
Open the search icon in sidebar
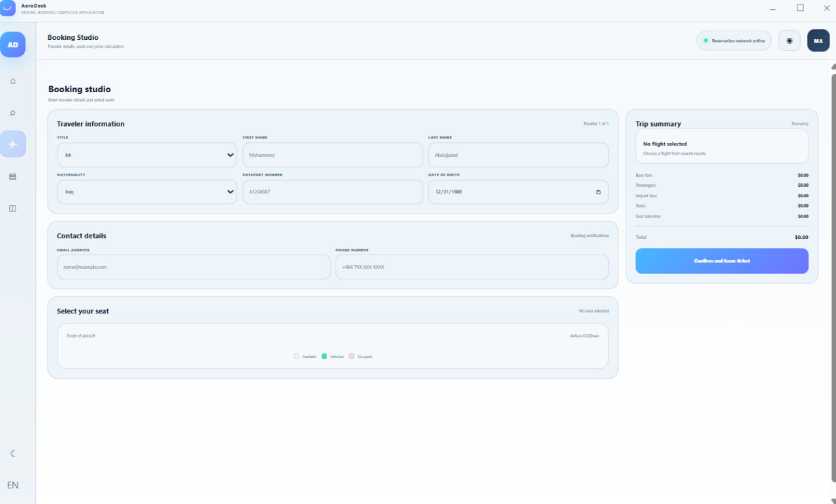coord(13,113)
